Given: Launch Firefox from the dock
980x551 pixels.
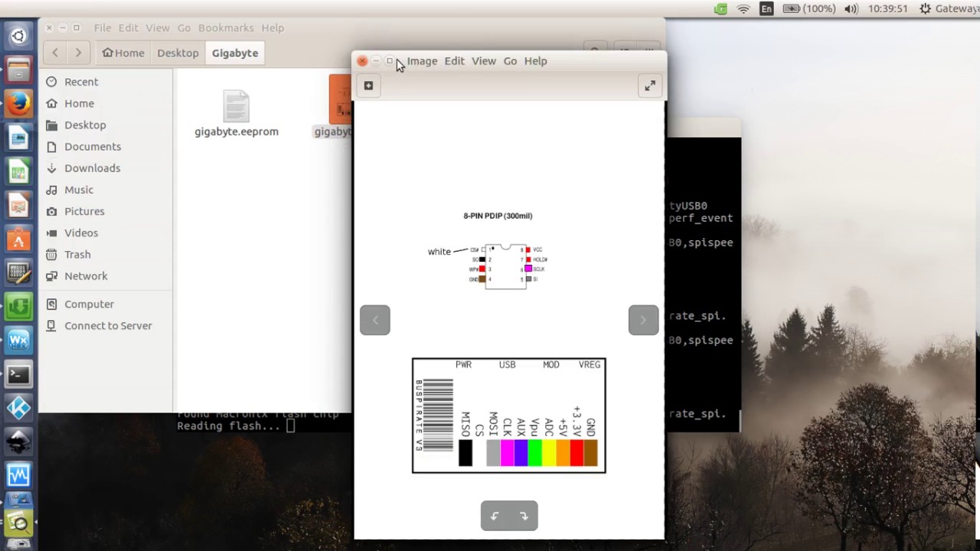Looking at the screenshot, I should tap(18, 103).
